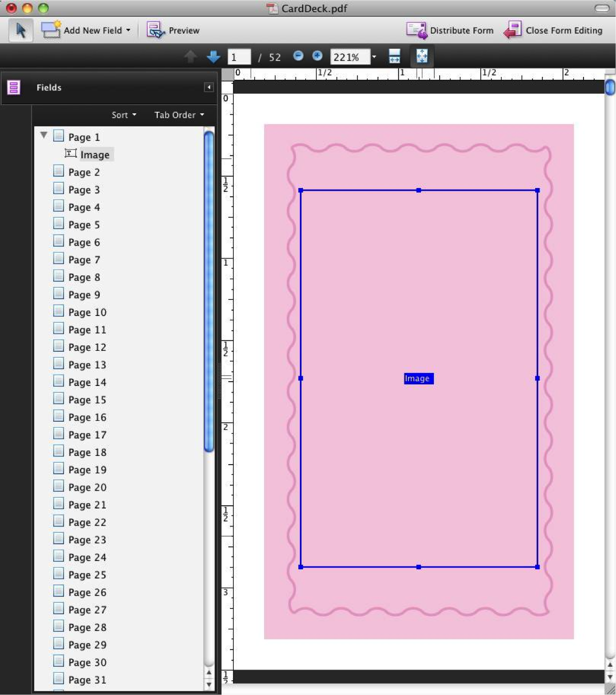
Task: Select Page 31 in the Fields list
Action: (x=87, y=680)
